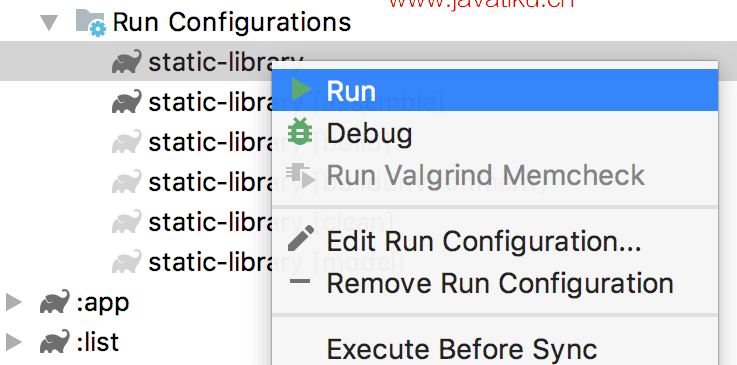Collapse the Run Configurations tree node
Viewport: 737px width, 365px height.
[49, 23]
